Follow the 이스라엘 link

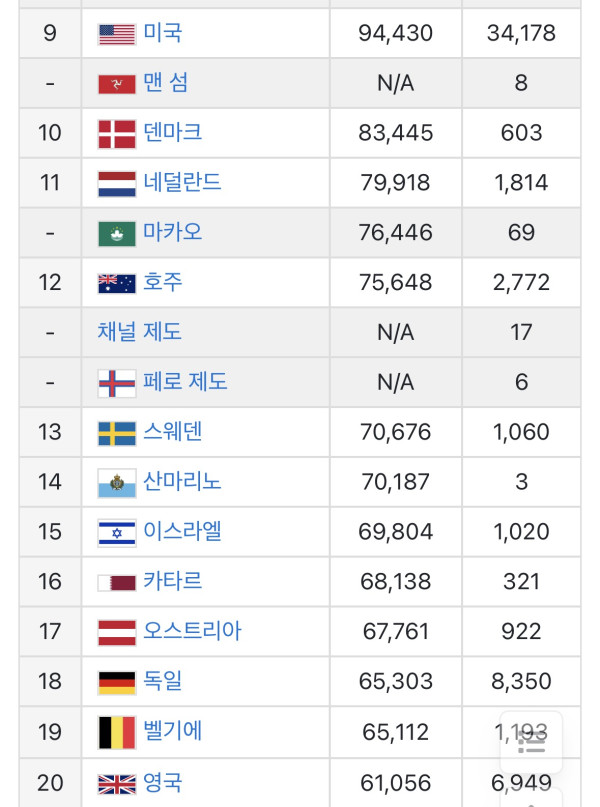point(182,531)
